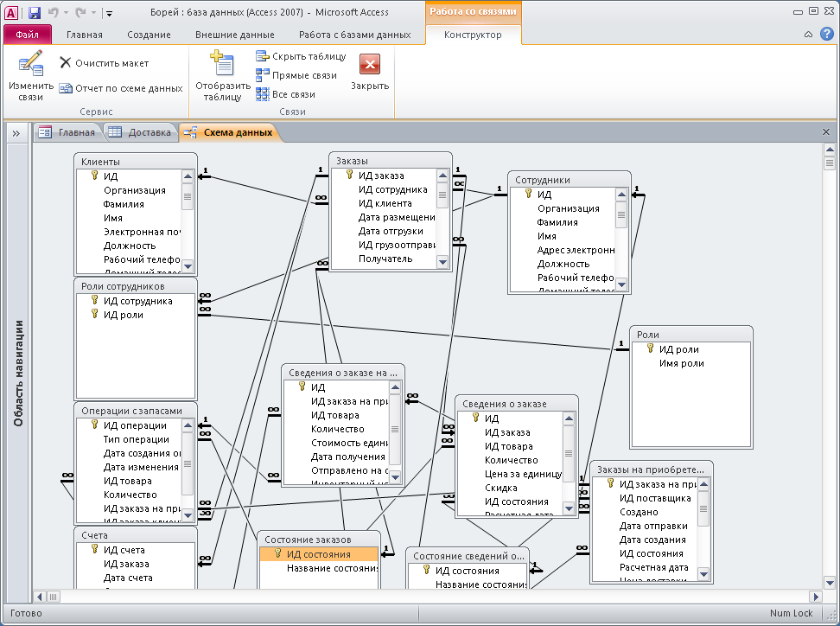The width and height of the screenshot is (840, 626).
Task: Click the Redo arrow in the quick access toolbar
Action: 80,12
